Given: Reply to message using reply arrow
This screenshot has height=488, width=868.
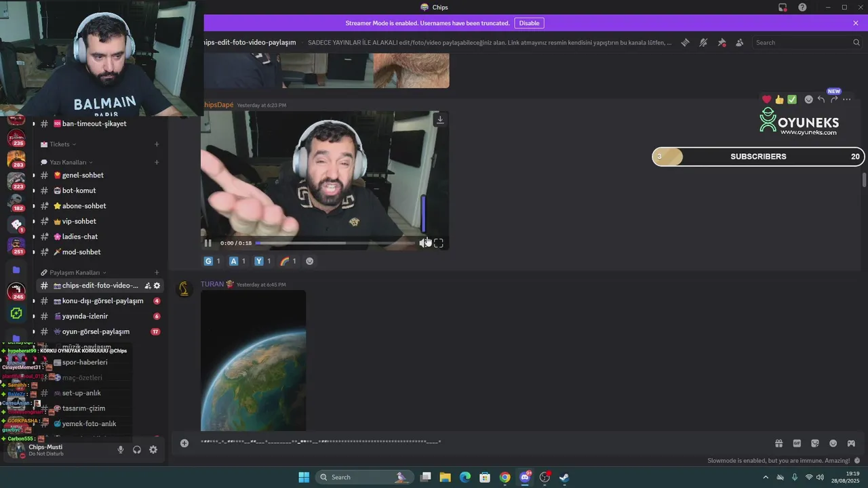Looking at the screenshot, I should [821, 100].
